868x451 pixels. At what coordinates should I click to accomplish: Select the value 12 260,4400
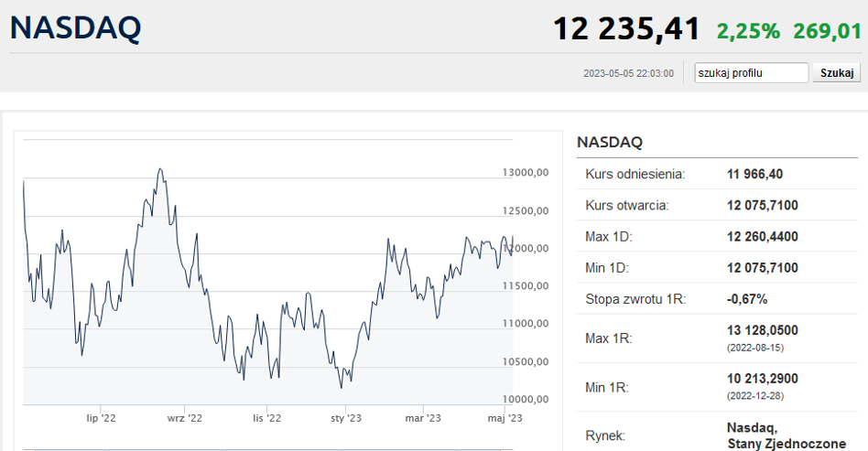click(763, 237)
